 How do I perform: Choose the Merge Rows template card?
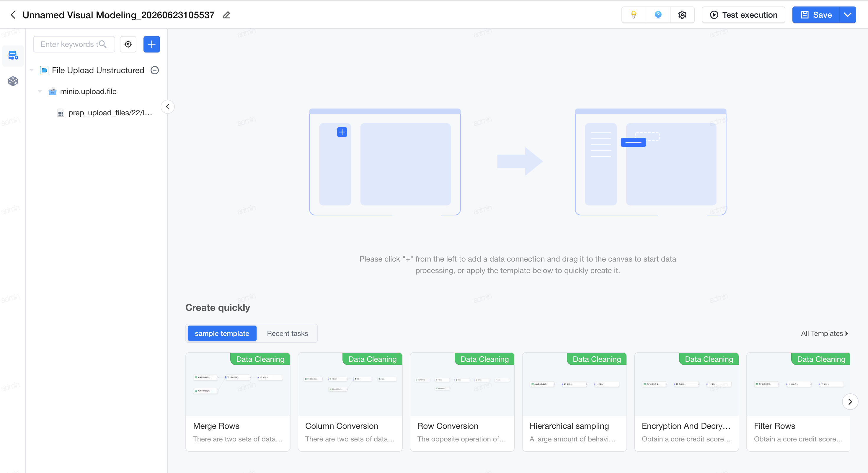(x=238, y=402)
